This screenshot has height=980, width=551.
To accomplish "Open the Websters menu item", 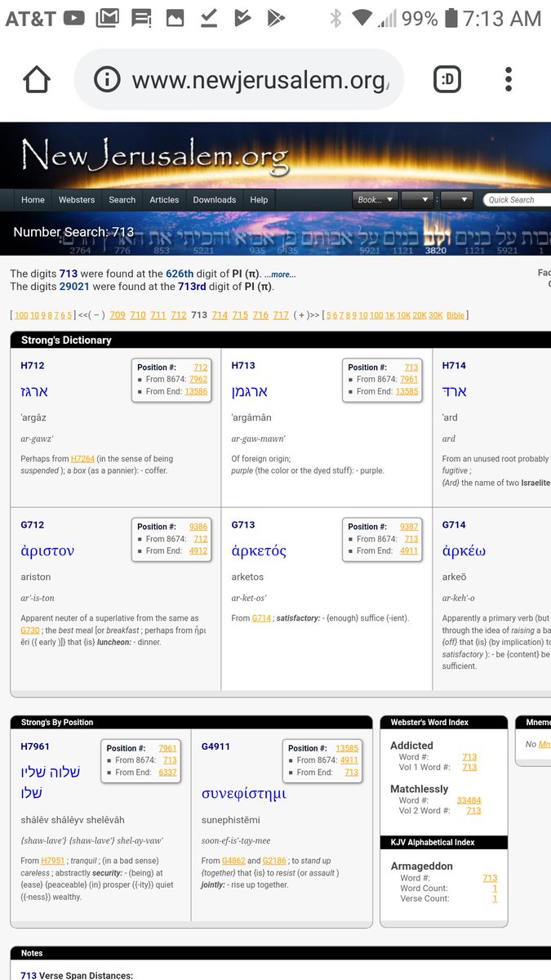I will (x=77, y=200).
